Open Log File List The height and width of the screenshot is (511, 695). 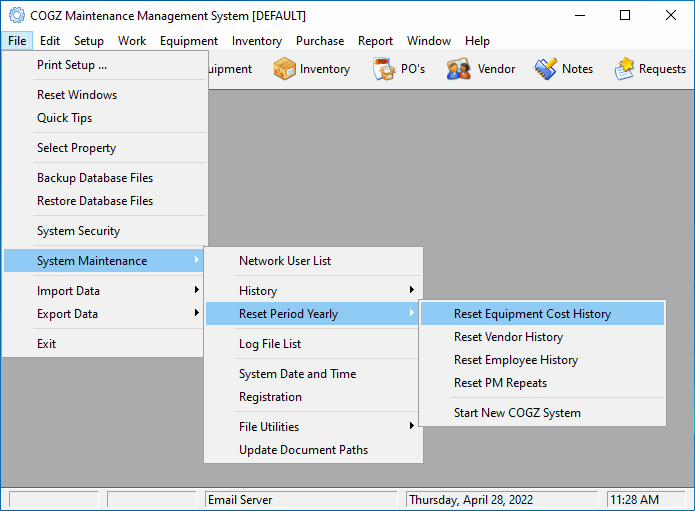(x=313, y=344)
